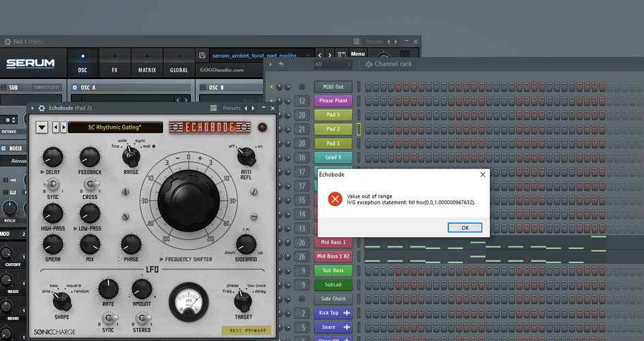Switch to Serum GLOBAL tab

pos(179,63)
